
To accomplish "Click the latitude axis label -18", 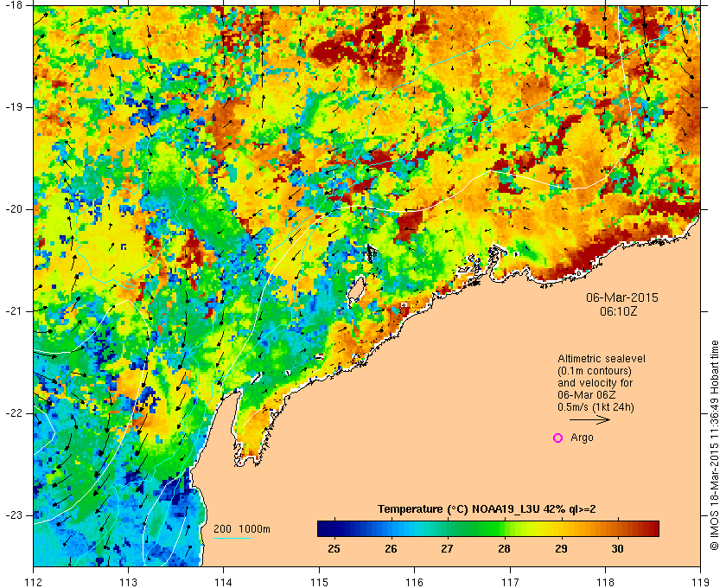I will point(13,5).
